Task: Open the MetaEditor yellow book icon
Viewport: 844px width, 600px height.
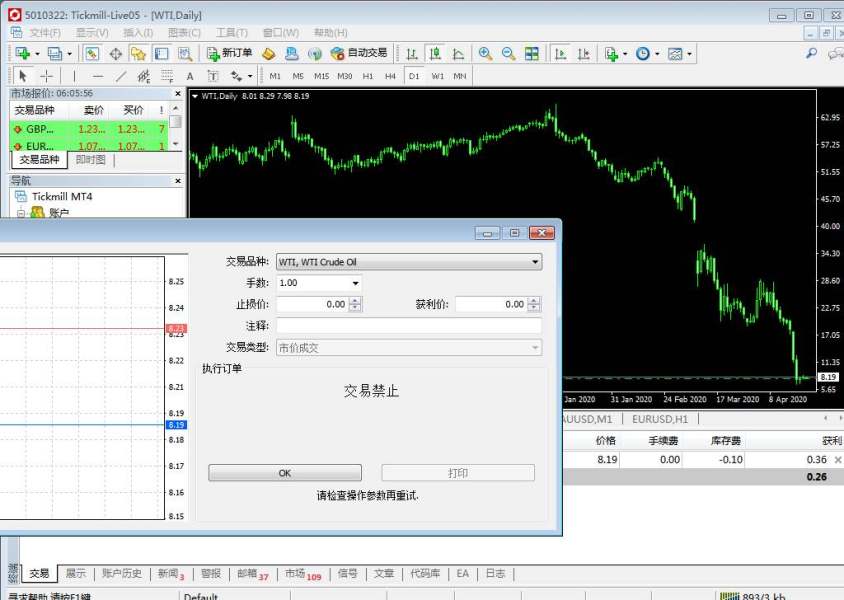Action: (x=269, y=53)
